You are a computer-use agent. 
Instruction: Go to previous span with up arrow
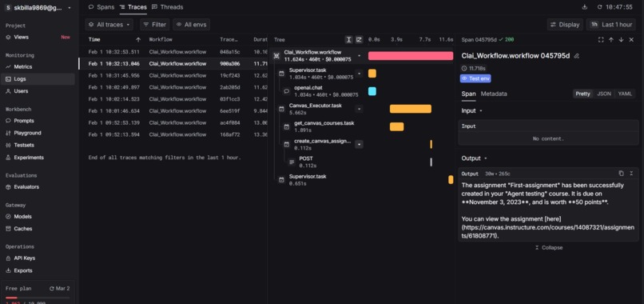coord(611,39)
